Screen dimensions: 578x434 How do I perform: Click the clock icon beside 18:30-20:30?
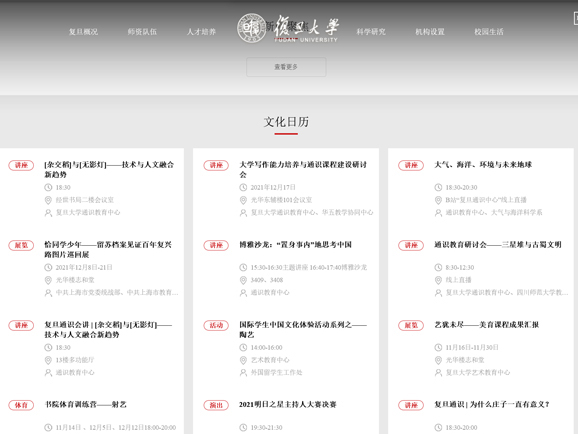pos(438,187)
